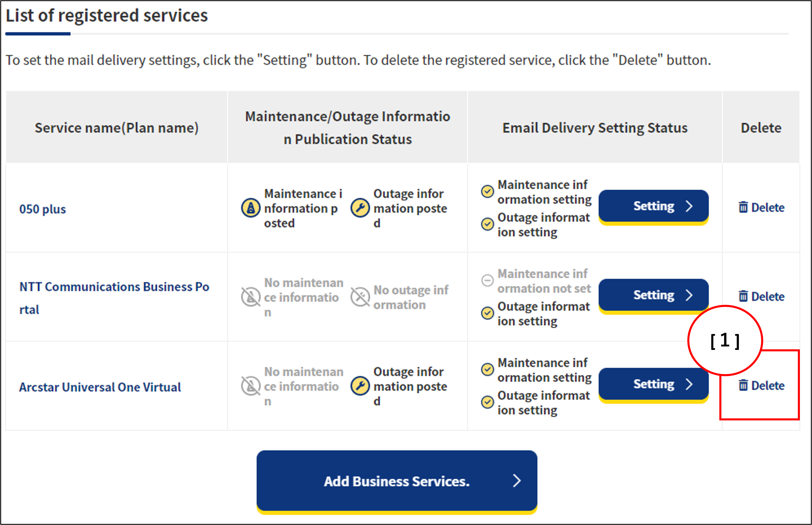The height and width of the screenshot is (525, 812).
Task: Open NTT Communications Business Portal link
Action: tap(114, 287)
